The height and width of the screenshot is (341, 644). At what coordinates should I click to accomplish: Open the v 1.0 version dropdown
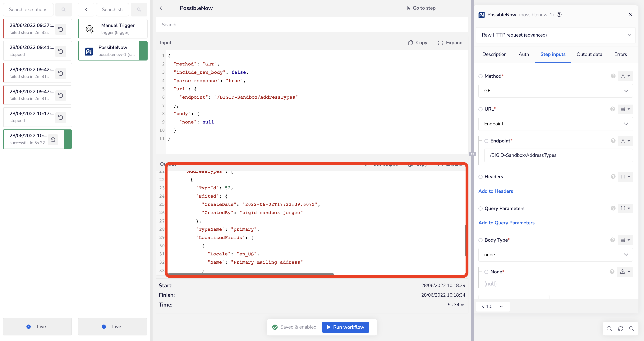click(x=492, y=306)
